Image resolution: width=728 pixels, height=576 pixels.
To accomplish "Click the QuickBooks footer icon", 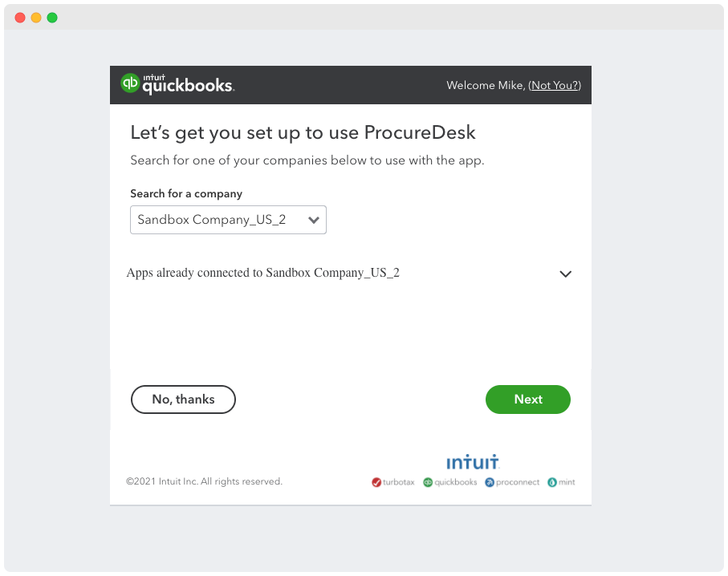I will [428, 481].
